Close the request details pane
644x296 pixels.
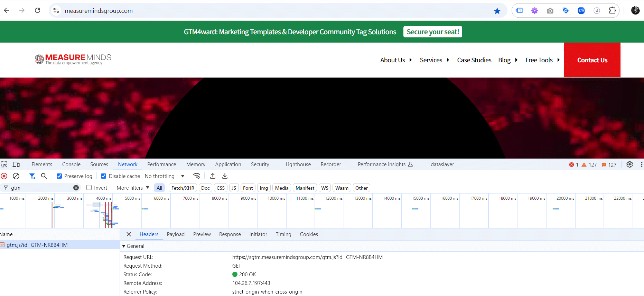coord(129,234)
